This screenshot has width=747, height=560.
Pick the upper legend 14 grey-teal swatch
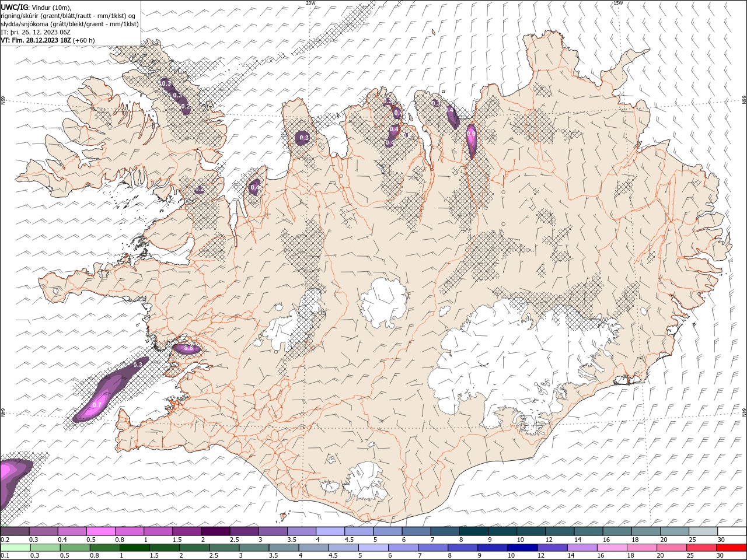588,531
